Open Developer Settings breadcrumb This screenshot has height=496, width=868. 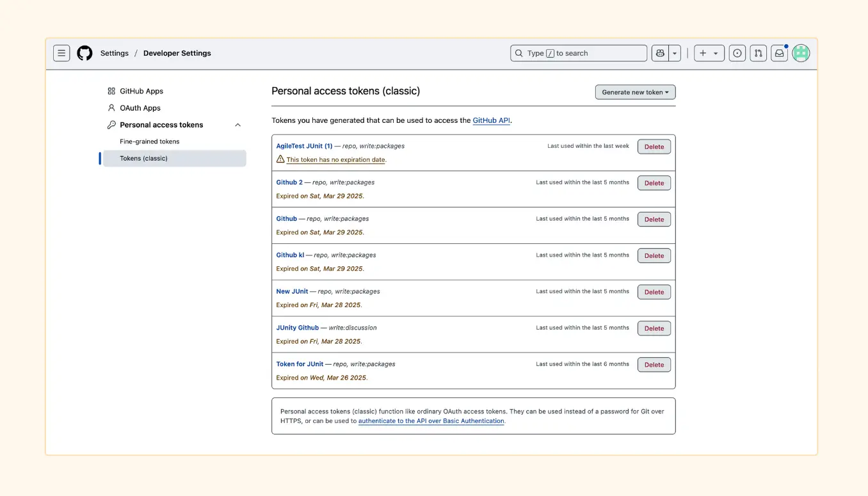tap(177, 53)
